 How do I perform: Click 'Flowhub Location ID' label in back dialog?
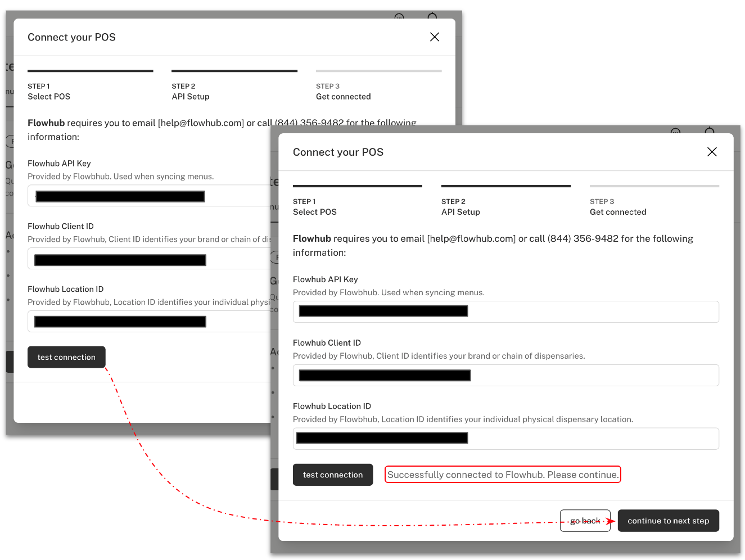[65, 289]
